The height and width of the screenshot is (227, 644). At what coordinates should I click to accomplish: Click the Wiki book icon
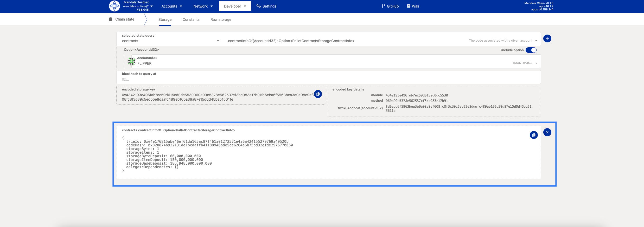[409, 6]
